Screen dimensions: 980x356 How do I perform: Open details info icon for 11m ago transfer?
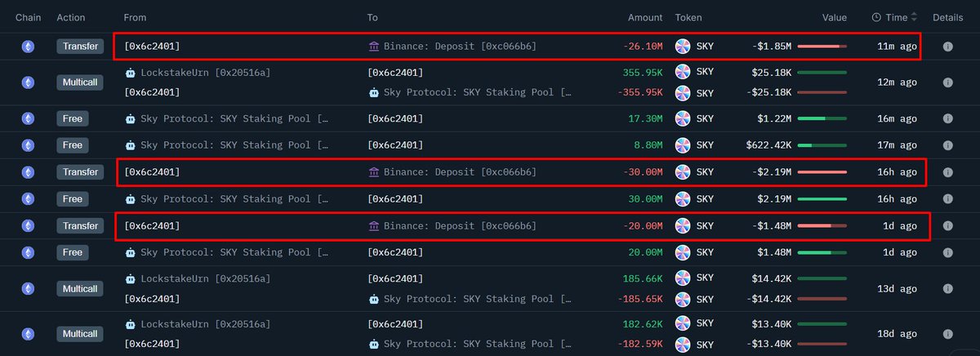[947, 47]
